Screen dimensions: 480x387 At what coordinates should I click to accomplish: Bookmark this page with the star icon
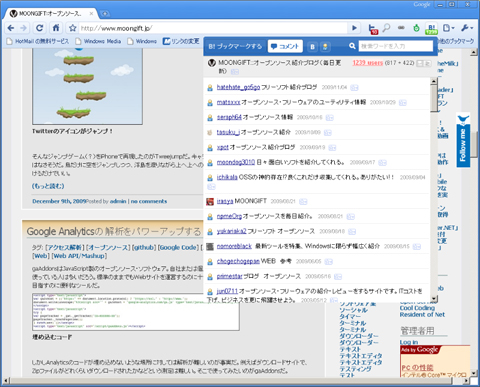pos(72,28)
